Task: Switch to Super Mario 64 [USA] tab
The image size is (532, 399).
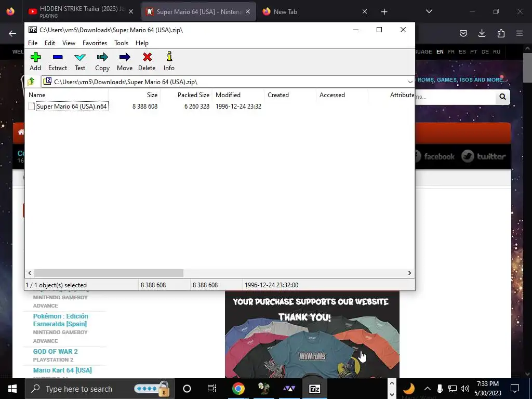Action: pos(198,11)
